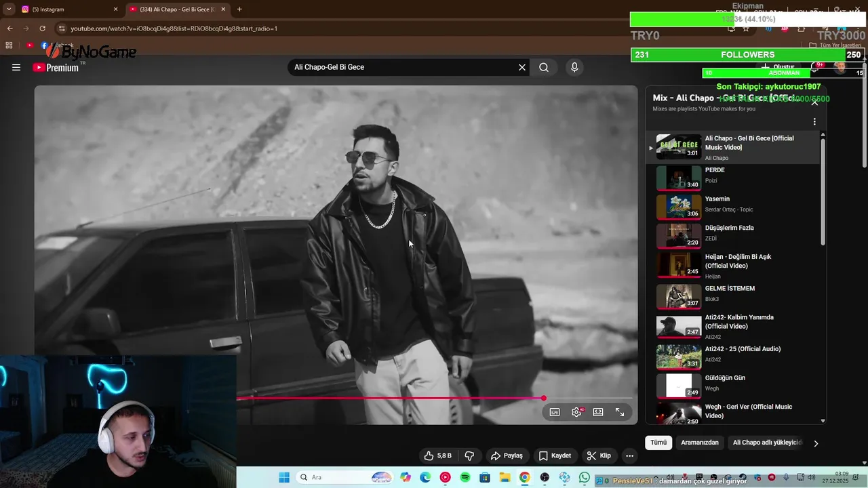This screenshot has width=868, height=488.
Task: Open Microsoft Edge from the taskbar
Action: 425,477
